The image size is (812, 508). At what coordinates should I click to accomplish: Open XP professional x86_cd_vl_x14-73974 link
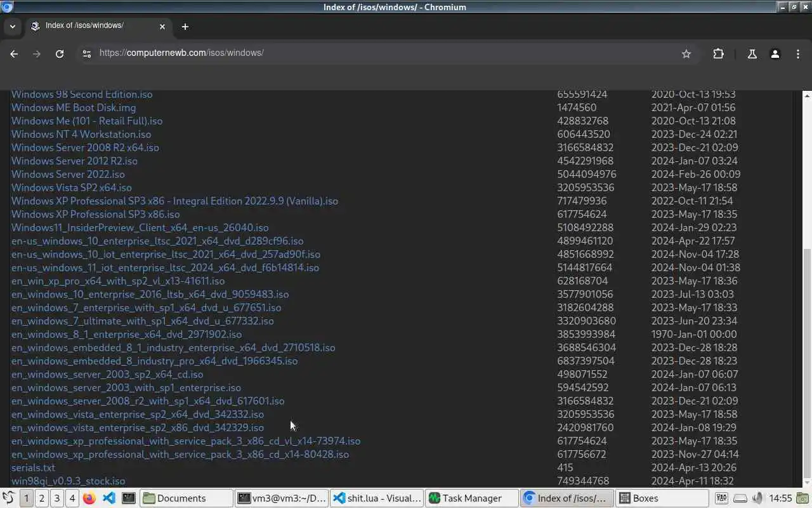coord(186,441)
